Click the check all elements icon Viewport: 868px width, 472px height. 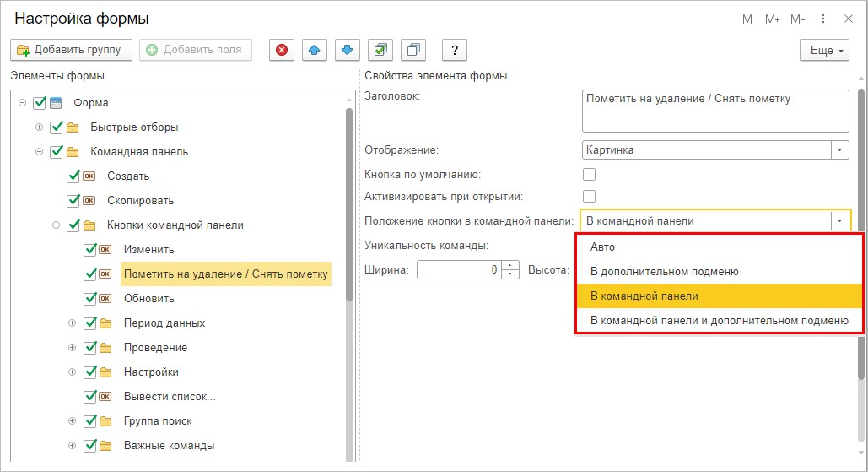point(380,50)
